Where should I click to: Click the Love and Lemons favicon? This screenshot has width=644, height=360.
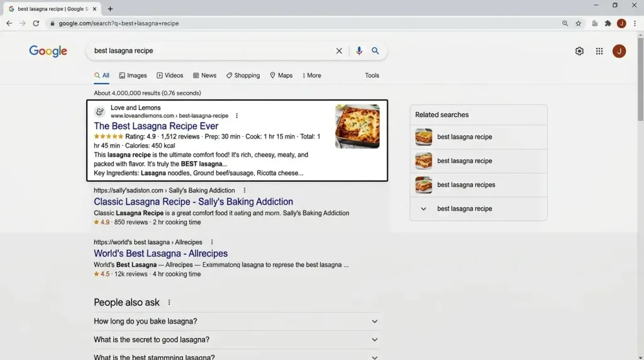point(100,111)
